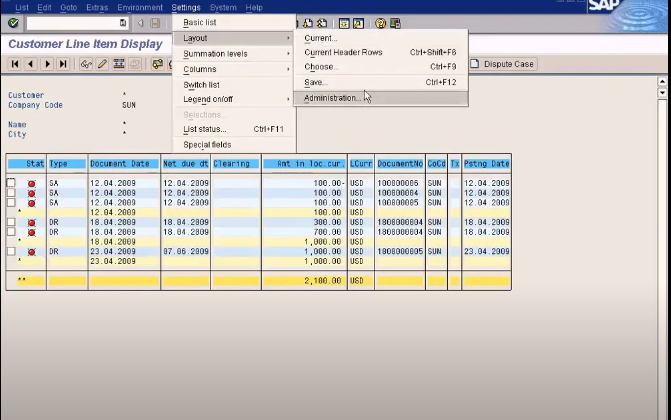Viewport: 671px width, 420px height.
Task: Select Save... layout entry
Action: 381,82
